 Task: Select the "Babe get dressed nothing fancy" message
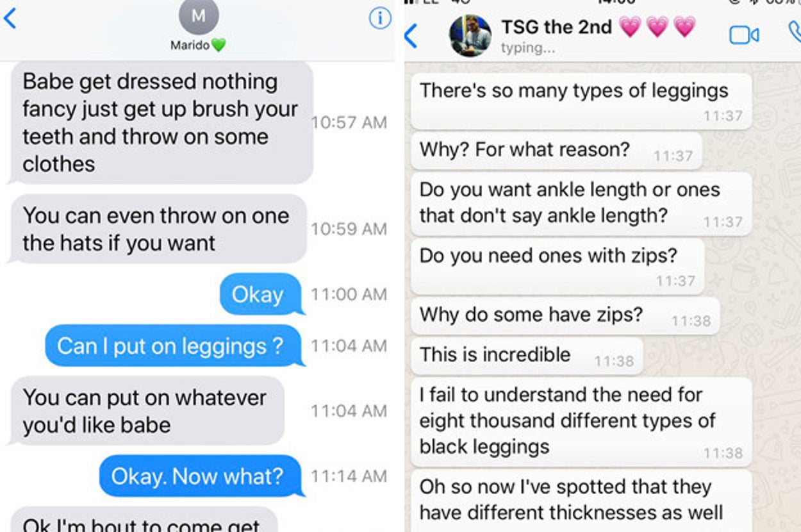160,122
